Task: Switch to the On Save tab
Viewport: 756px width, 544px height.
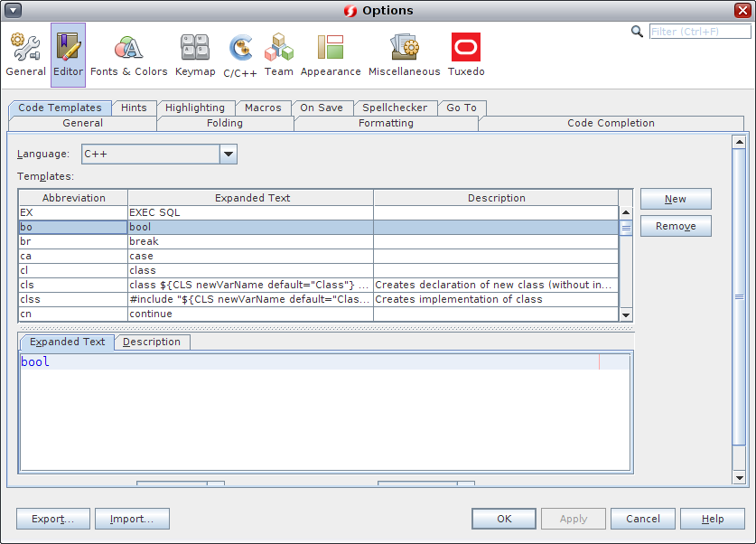Action: tap(322, 108)
